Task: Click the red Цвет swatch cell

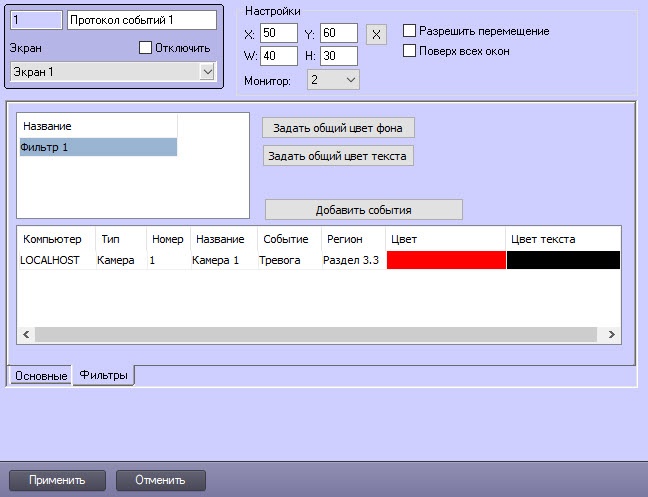Action: (446, 260)
